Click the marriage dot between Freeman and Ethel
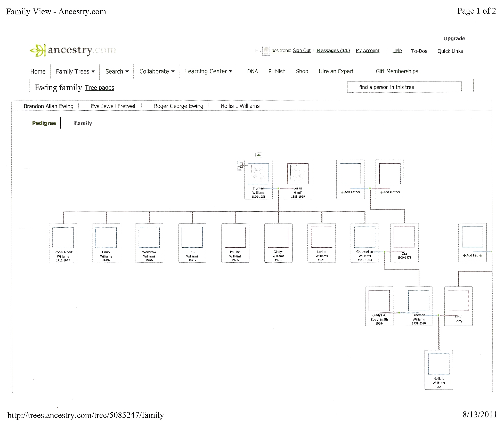 (438, 315)
